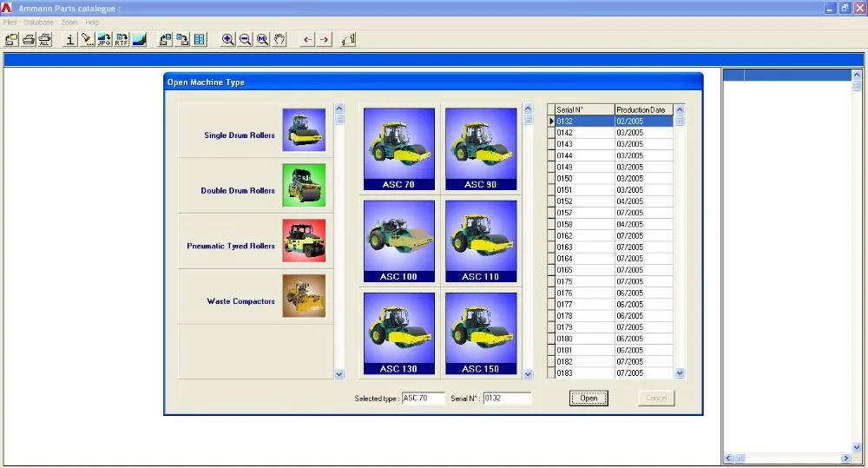The height and width of the screenshot is (468, 868).
Task: Click the Print All toolbar icon
Action: (x=45, y=39)
